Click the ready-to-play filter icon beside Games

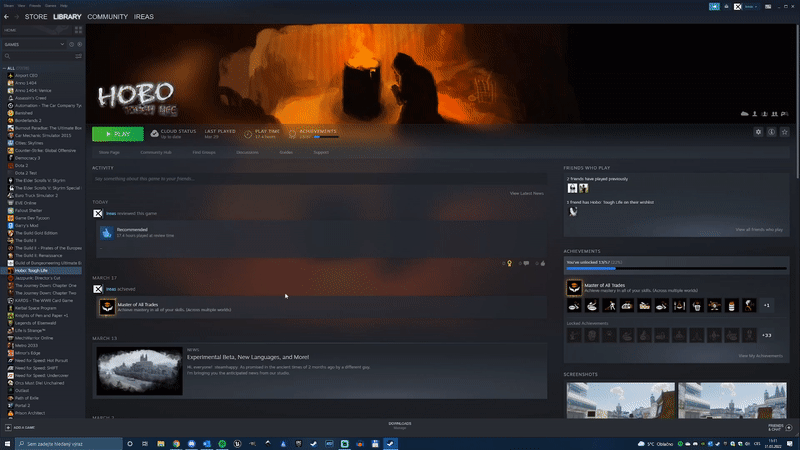point(79,44)
